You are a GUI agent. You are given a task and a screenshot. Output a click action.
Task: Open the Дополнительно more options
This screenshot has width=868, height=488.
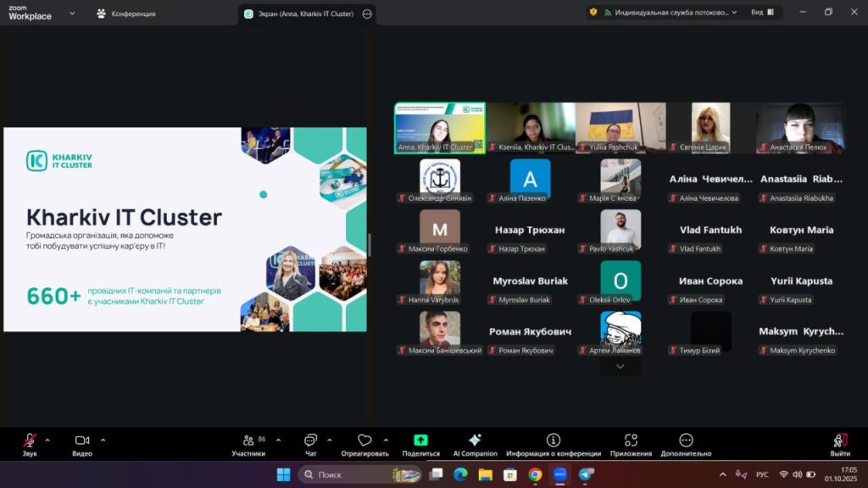click(686, 444)
